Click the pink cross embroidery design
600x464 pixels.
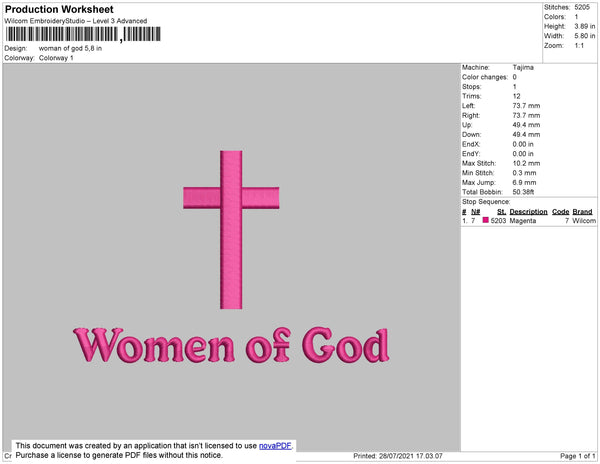(x=231, y=230)
